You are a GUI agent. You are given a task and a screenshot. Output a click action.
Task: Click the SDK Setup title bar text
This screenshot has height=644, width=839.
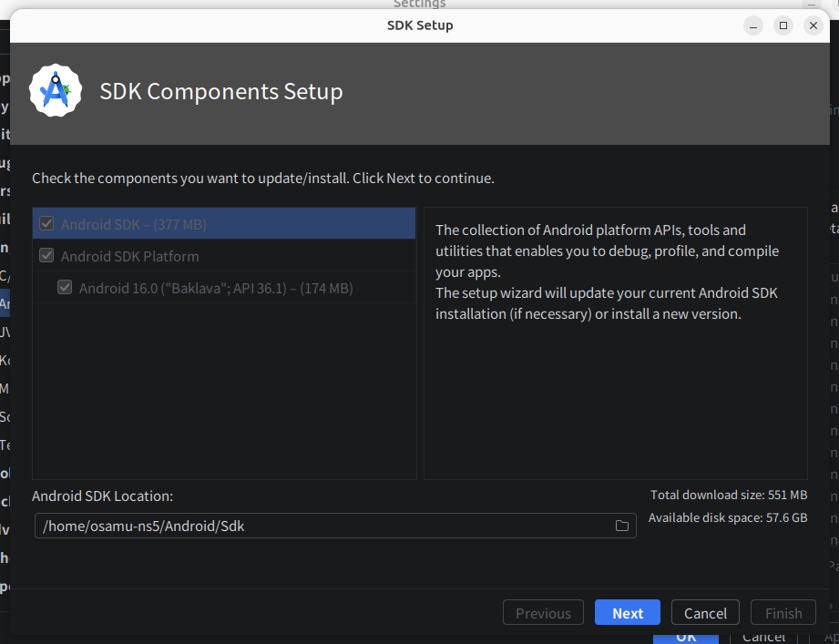pyautogui.click(x=420, y=26)
